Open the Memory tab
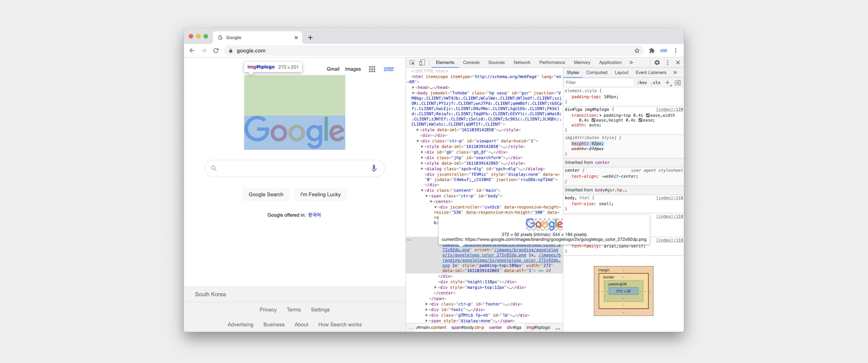868x363 pixels. tap(582, 63)
